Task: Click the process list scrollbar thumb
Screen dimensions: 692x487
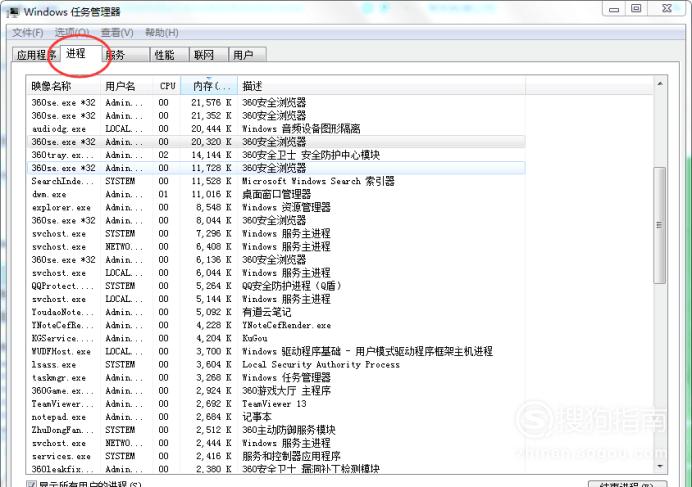Action: click(x=659, y=225)
